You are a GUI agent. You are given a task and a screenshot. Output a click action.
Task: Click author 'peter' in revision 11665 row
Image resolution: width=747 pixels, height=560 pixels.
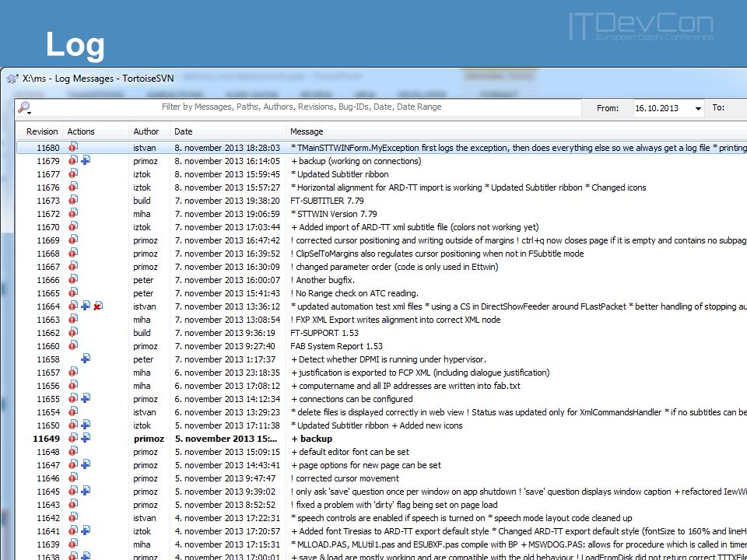(143, 293)
